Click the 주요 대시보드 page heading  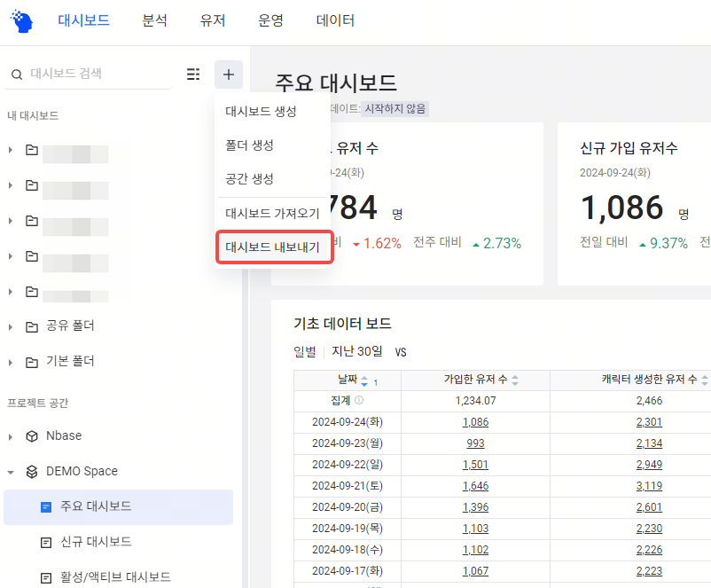tap(335, 83)
